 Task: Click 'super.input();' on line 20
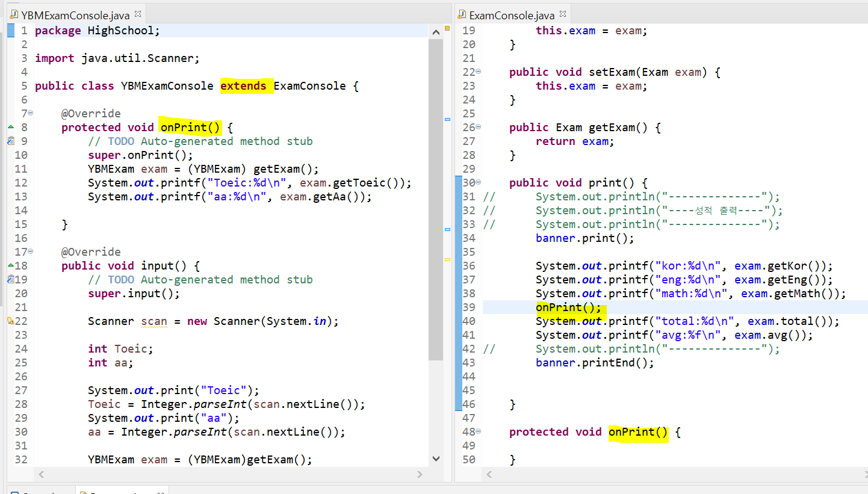[x=134, y=293]
